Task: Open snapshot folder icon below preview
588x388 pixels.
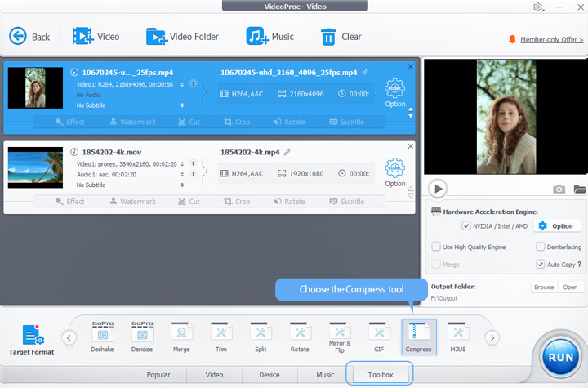Action: [x=580, y=189]
